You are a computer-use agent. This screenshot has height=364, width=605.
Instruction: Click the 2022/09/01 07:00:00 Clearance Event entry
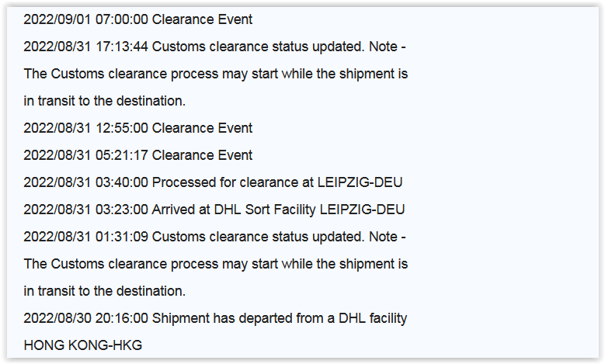point(137,19)
